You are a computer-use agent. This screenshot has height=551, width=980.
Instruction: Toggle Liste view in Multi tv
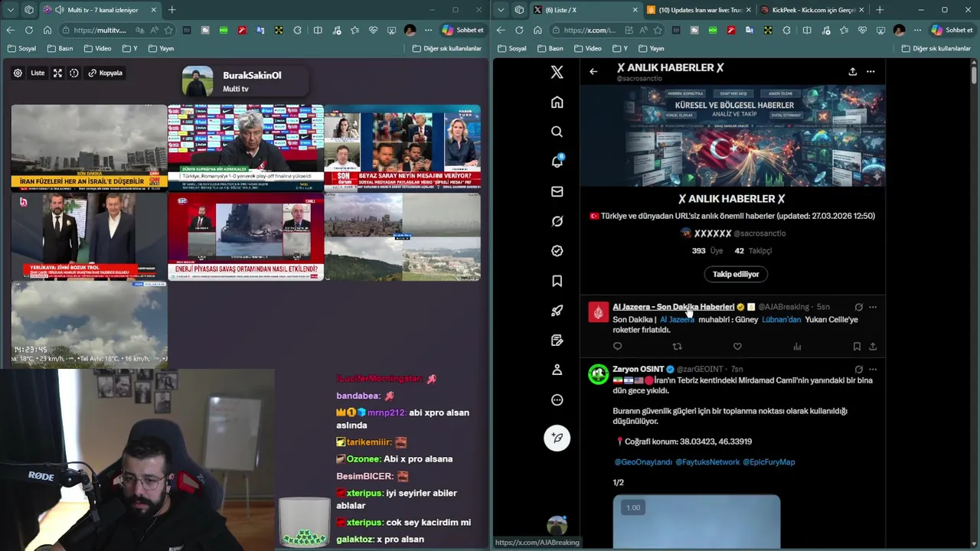click(38, 73)
